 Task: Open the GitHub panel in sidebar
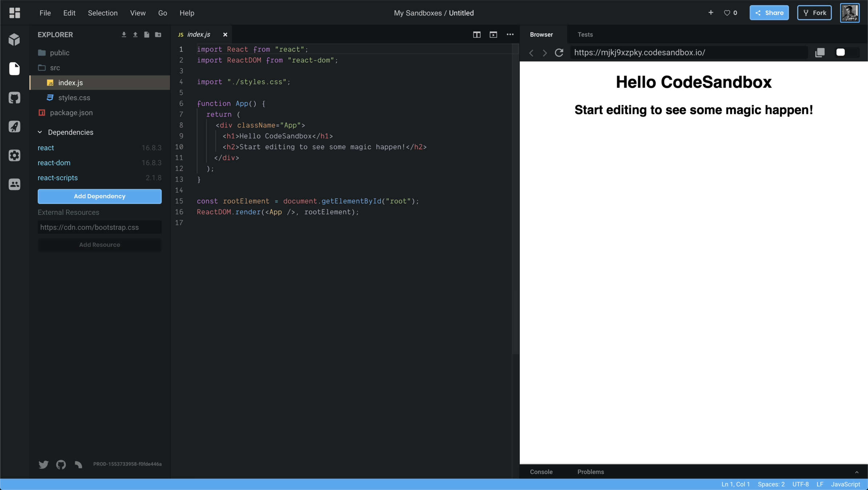14,98
